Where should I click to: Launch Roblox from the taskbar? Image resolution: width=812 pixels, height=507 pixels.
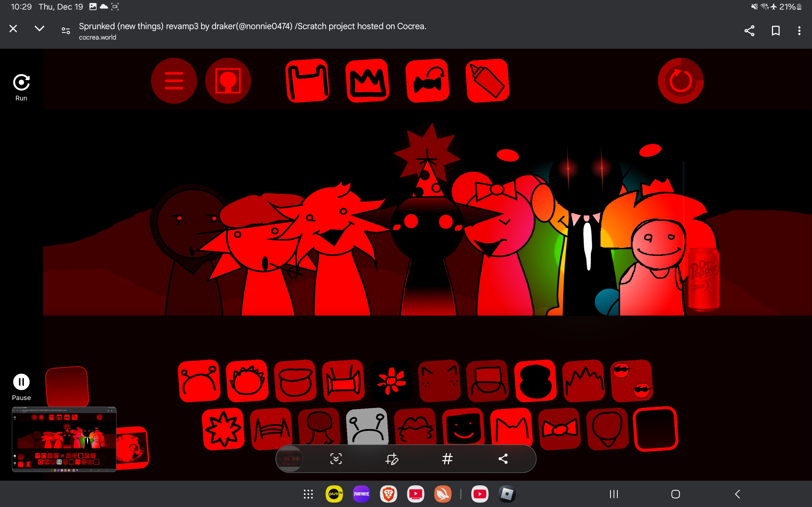click(507, 494)
